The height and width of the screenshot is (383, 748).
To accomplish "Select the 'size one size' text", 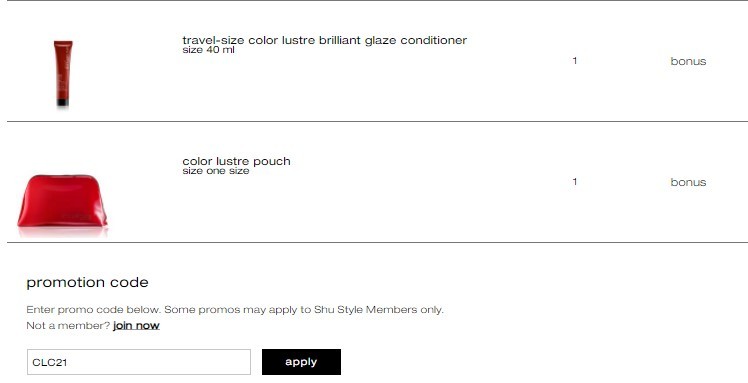I will tap(216, 171).
